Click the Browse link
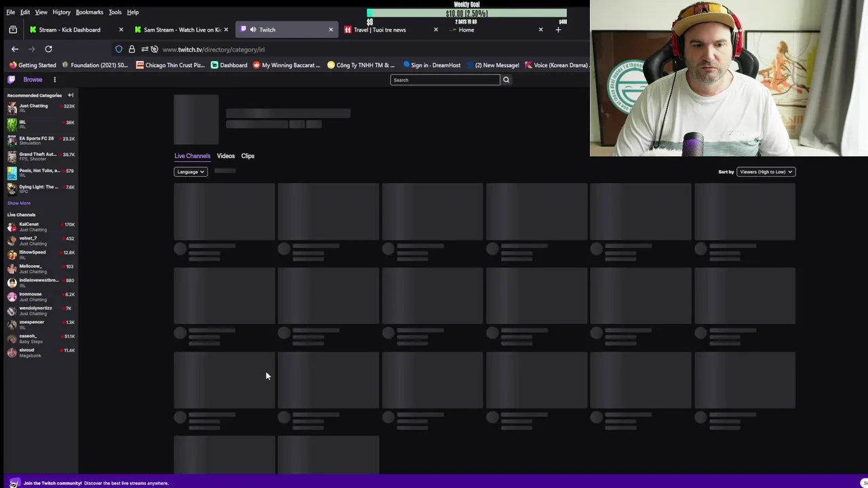The height and width of the screenshot is (488, 868). click(33, 79)
